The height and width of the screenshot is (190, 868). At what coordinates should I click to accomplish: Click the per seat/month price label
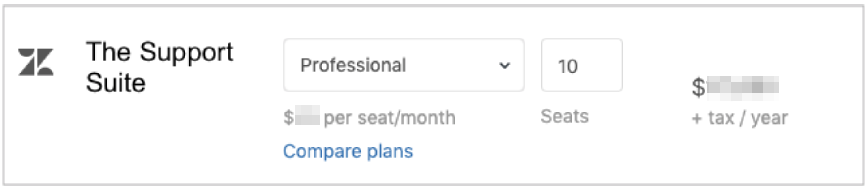389,118
